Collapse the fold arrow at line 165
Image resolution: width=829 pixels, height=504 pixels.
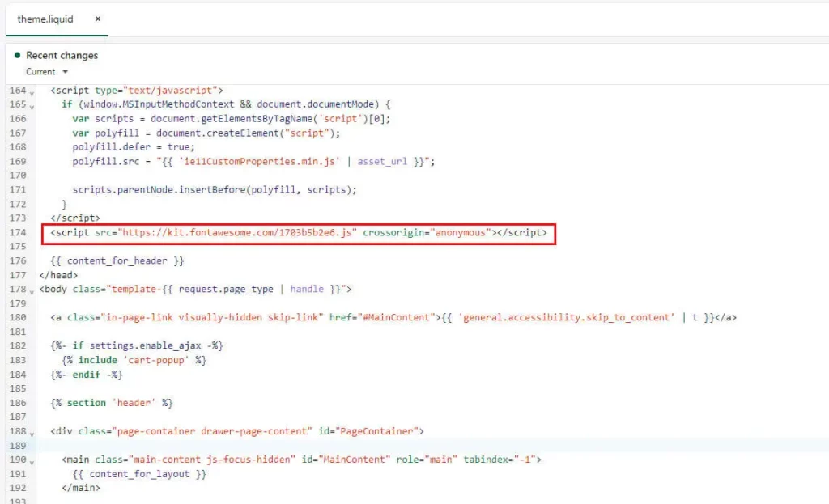pyautogui.click(x=32, y=107)
